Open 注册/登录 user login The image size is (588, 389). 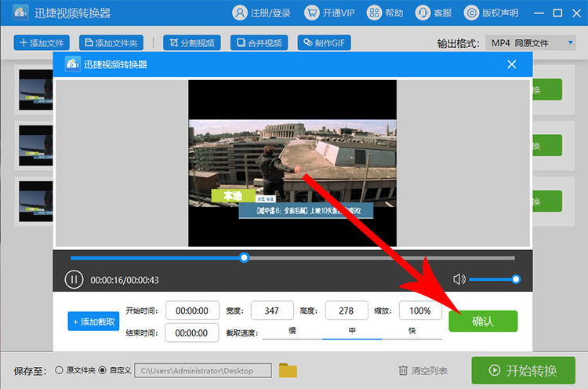click(261, 13)
